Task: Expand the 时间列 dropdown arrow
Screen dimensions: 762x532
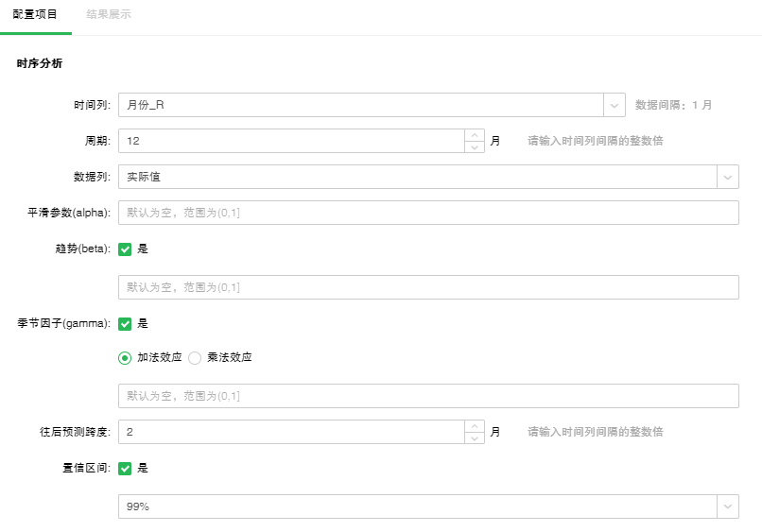Action: click(x=615, y=105)
